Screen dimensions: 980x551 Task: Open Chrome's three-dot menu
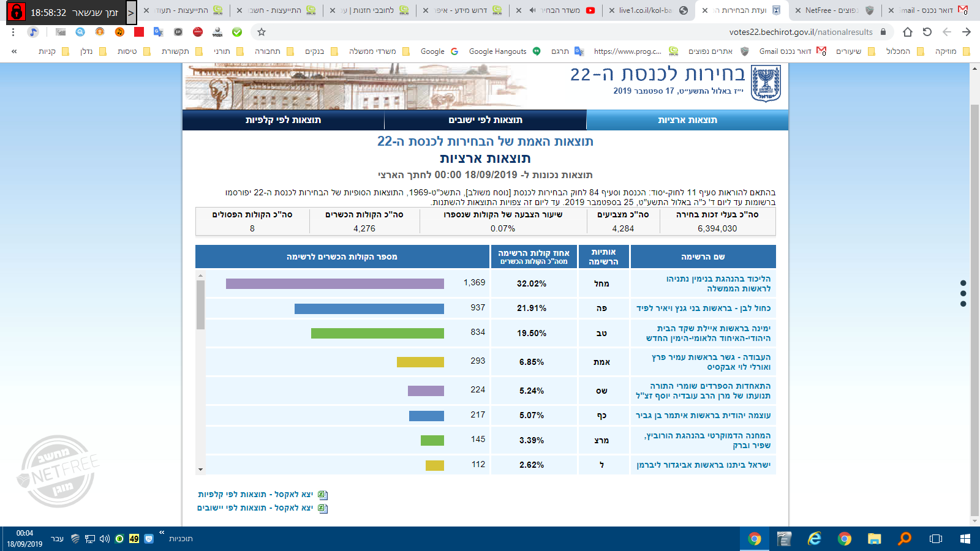click(x=13, y=32)
